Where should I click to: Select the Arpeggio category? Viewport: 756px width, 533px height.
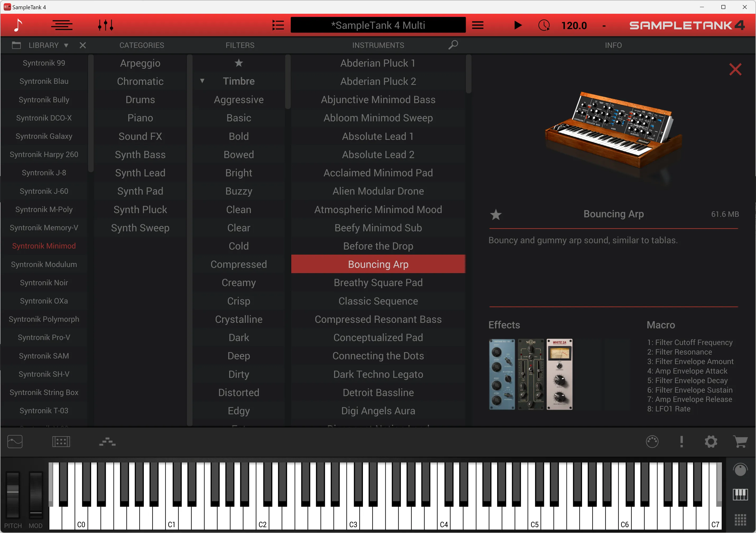click(140, 63)
